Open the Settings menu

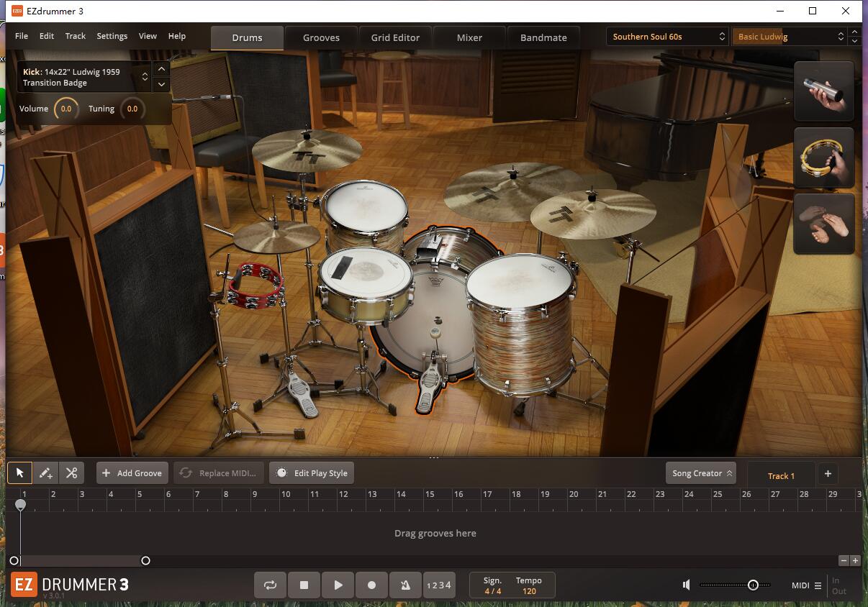[x=112, y=36]
